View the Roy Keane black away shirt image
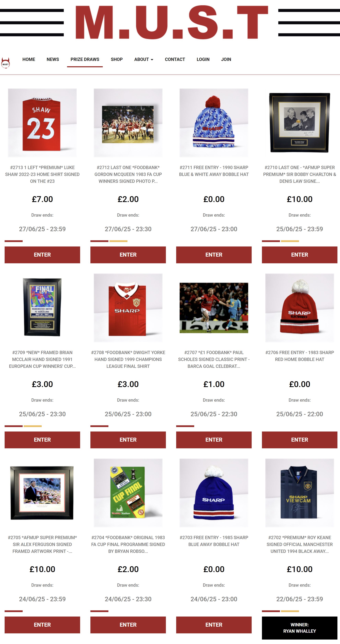 click(x=300, y=493)
